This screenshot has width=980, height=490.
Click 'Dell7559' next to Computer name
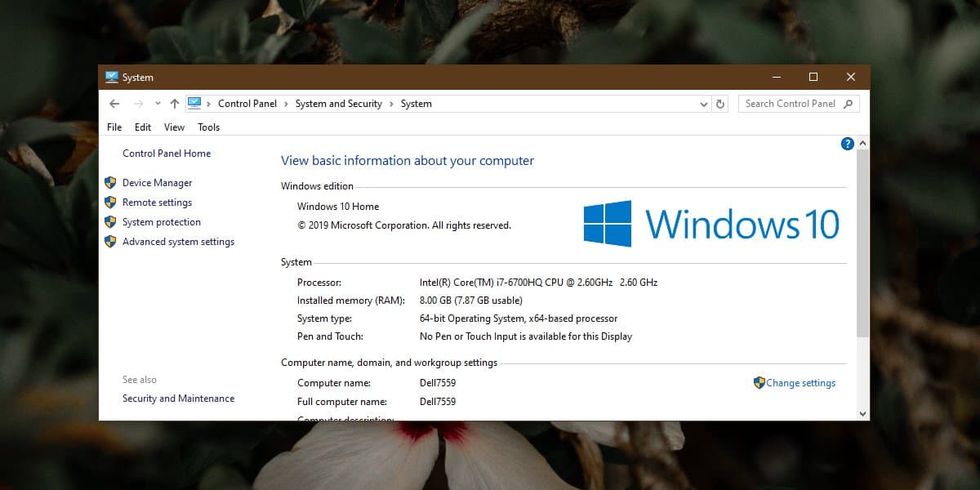click(438, 383)
